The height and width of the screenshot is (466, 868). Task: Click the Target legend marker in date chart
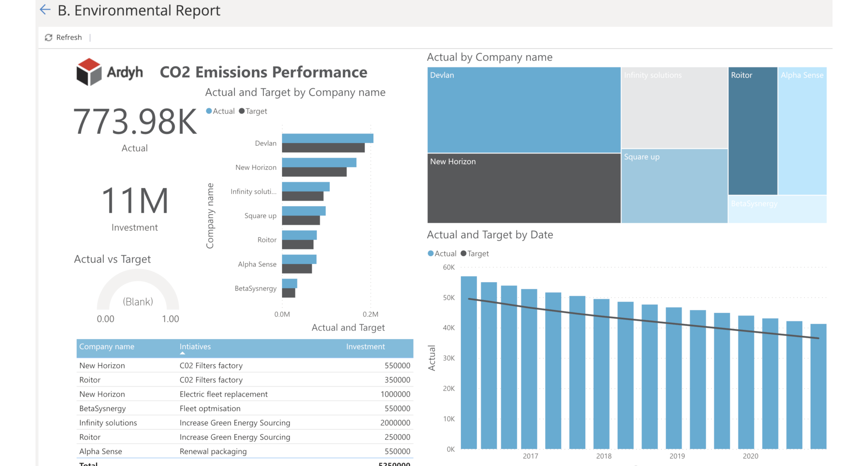coord(463,254)
